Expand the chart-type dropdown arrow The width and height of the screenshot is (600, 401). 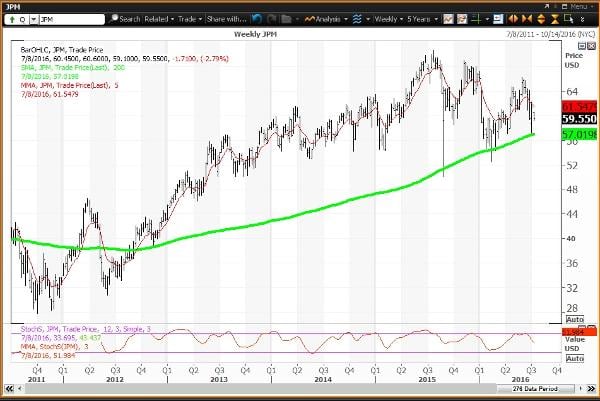(367, 19)
